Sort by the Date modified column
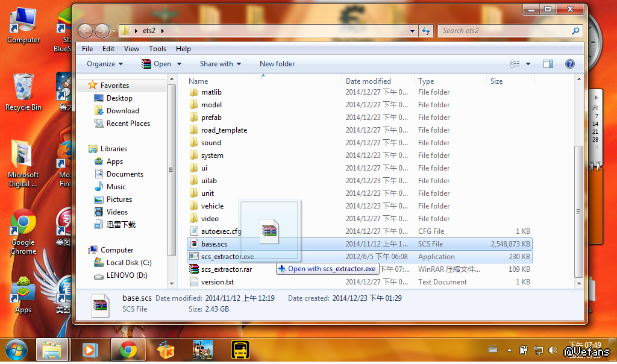This screenshot has width=617, height=364. coord(368,81)
